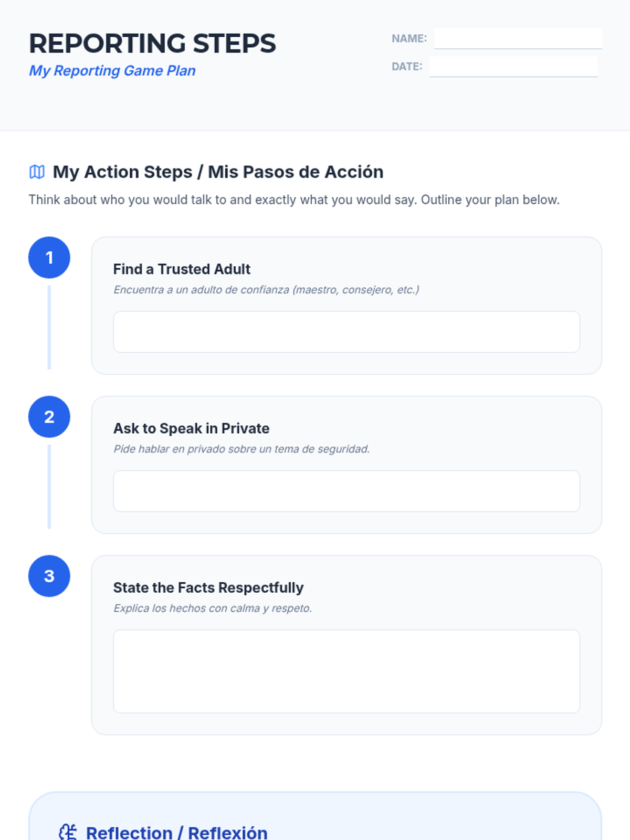630x840 pixels.
Task: Click the REPORTING STEPS title
Action: [x=152, y=44]
